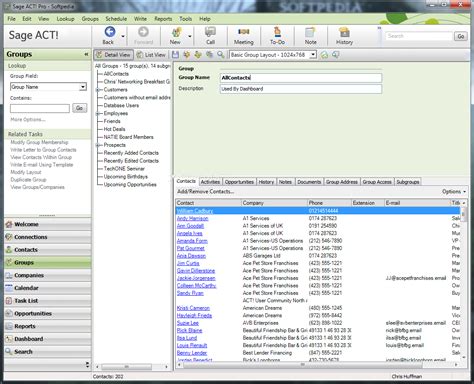Open the Meeting scheduling icon
The height and width of the screenshot is (384, 474).
(243, 32)
